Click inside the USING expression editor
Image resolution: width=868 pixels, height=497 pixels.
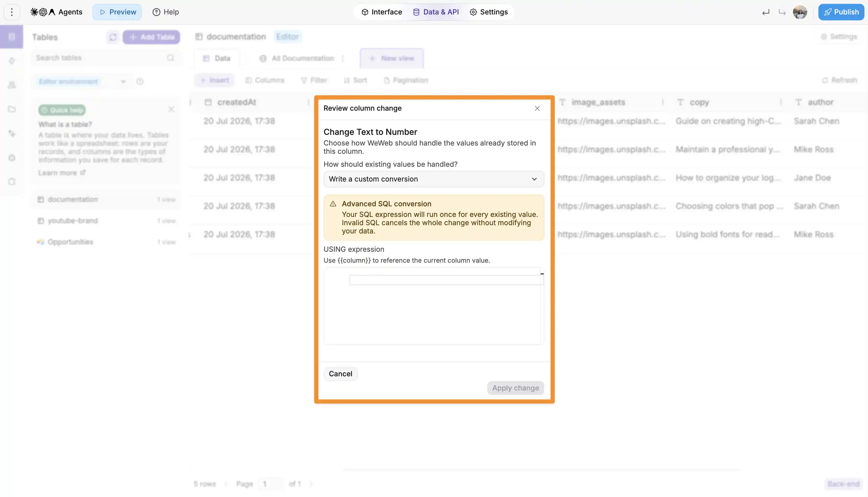pos(434,306)
